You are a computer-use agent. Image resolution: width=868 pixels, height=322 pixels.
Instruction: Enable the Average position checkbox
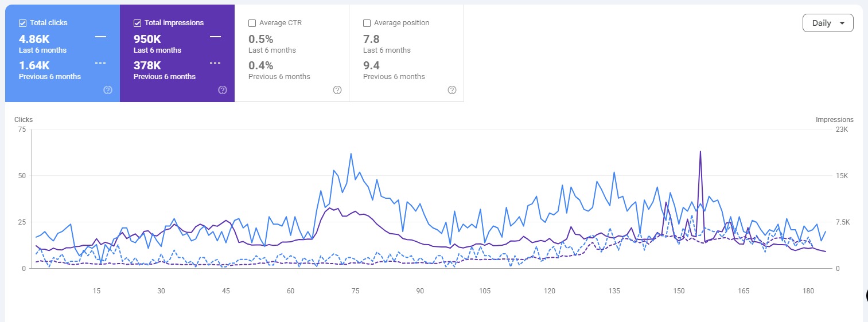(x=367, y=23)
